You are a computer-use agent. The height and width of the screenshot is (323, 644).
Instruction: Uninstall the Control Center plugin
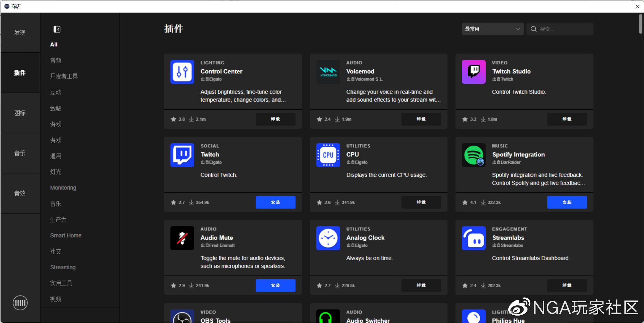tap(276, 119)
